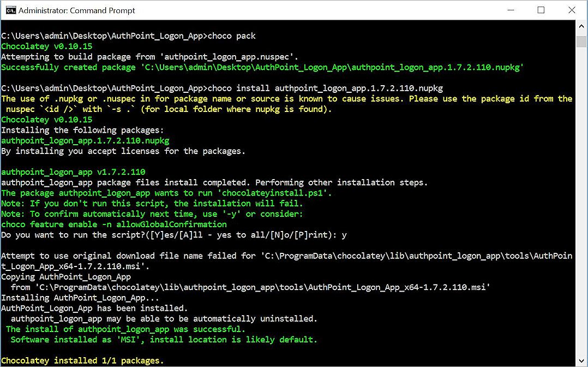Open the Command Prompt system menu icon
The image size is (588, 367).
point(10,9)
